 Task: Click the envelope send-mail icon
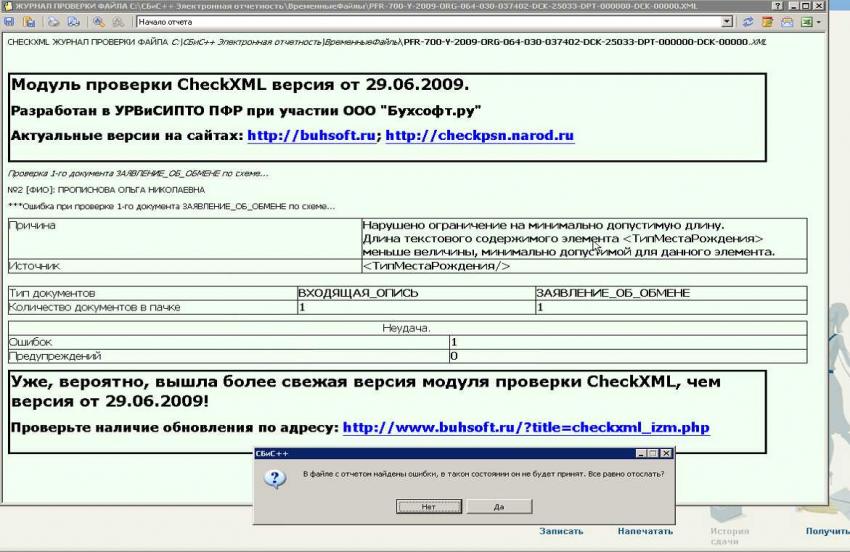[x=787, y=21]
